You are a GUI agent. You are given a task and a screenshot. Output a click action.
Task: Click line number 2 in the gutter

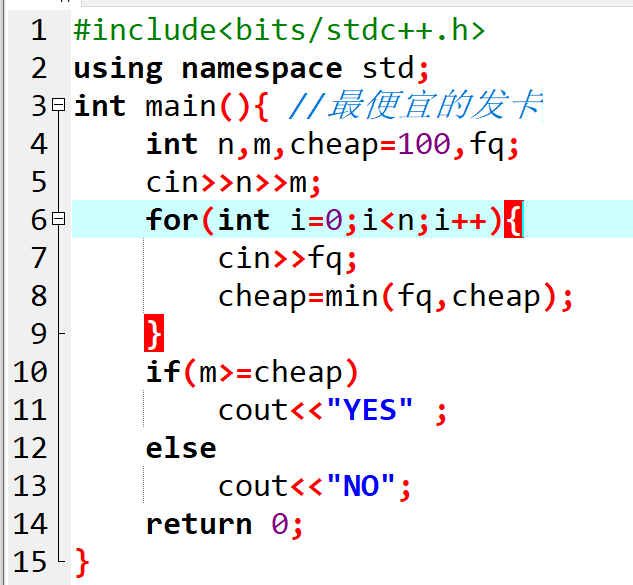(39, 68)
